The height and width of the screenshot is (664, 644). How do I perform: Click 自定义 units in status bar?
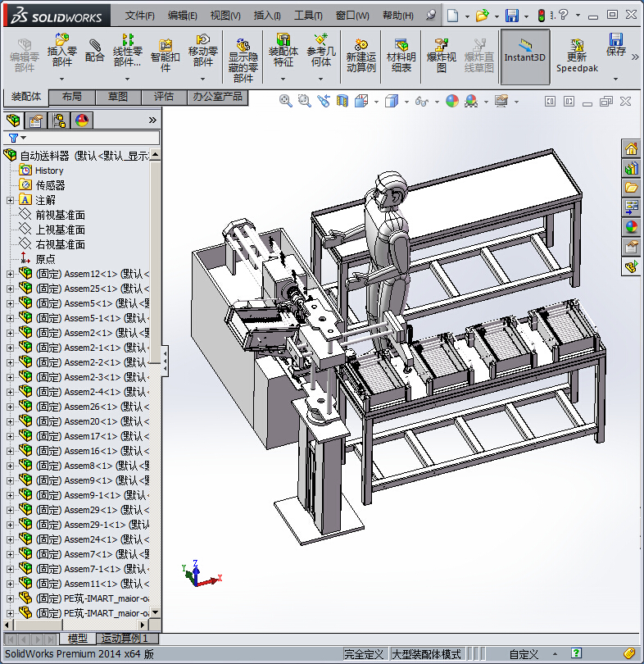[524, 654]
